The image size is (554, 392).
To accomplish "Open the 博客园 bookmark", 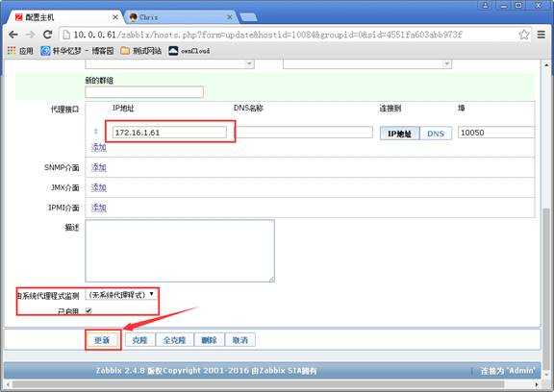I will click(77, 51).
